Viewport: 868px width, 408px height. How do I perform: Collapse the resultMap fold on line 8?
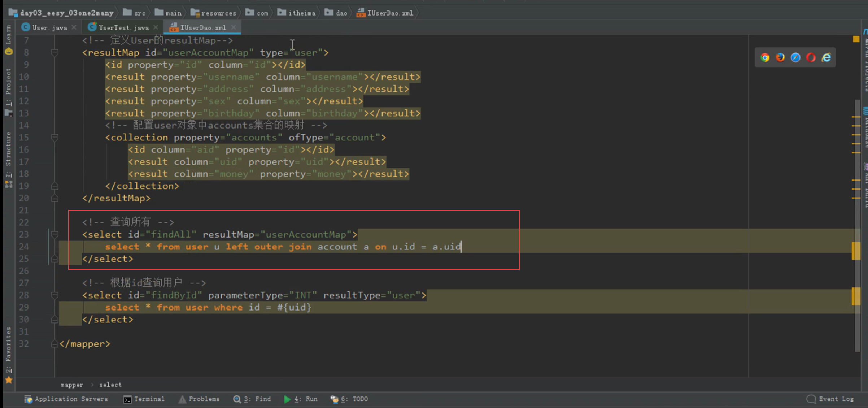55,53
